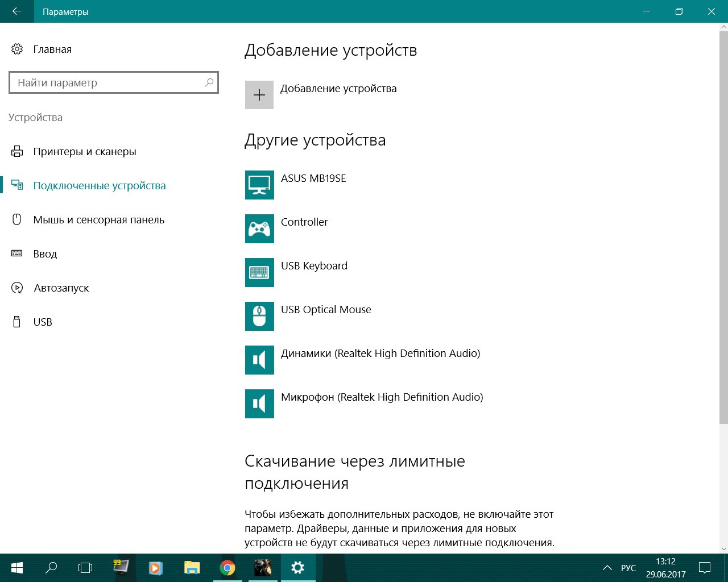Open Chrome from the taskbar
The width and height of the screenshot is (728, 582).
(x=227, y=568)
